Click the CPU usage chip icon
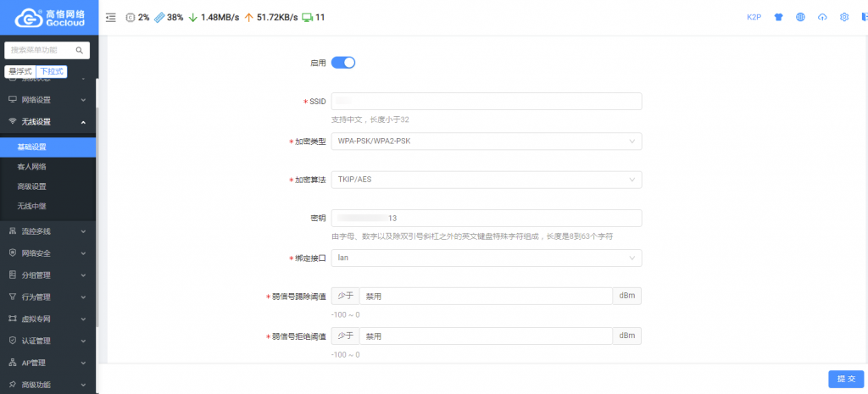The image size is (868, 394). pyautogui.click(x=131, y=18)
